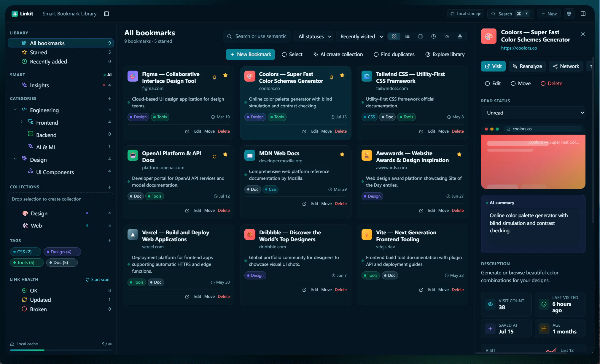Switch to column board view
The width and height of the screenshot is (600, 364).
coord(421,36)
